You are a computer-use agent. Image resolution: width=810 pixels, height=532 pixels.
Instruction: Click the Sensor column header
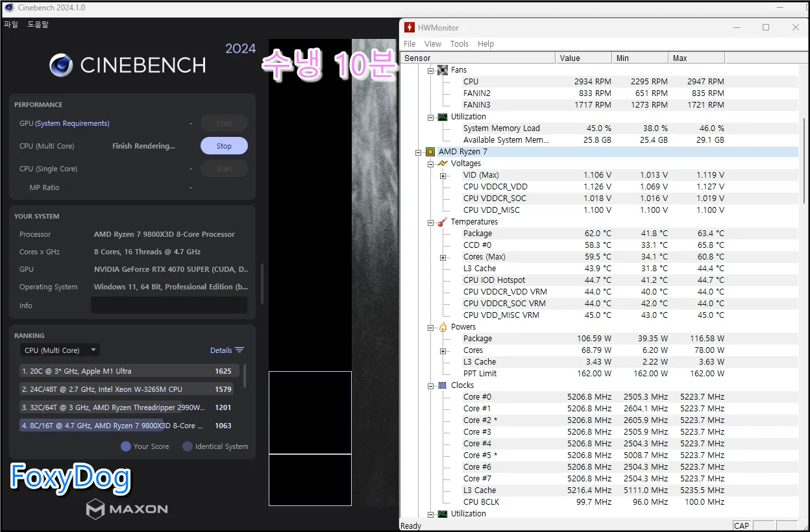pos(478,58)
